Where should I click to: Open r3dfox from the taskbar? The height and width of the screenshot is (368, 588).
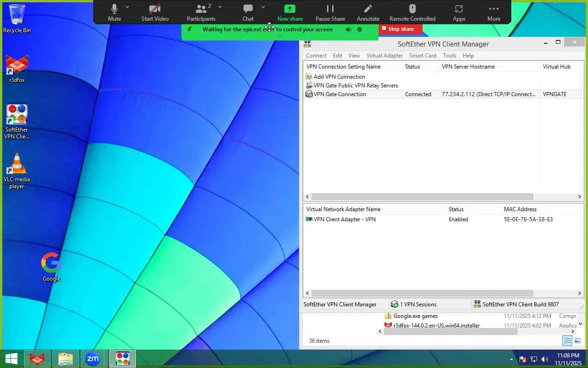point(37,359)
